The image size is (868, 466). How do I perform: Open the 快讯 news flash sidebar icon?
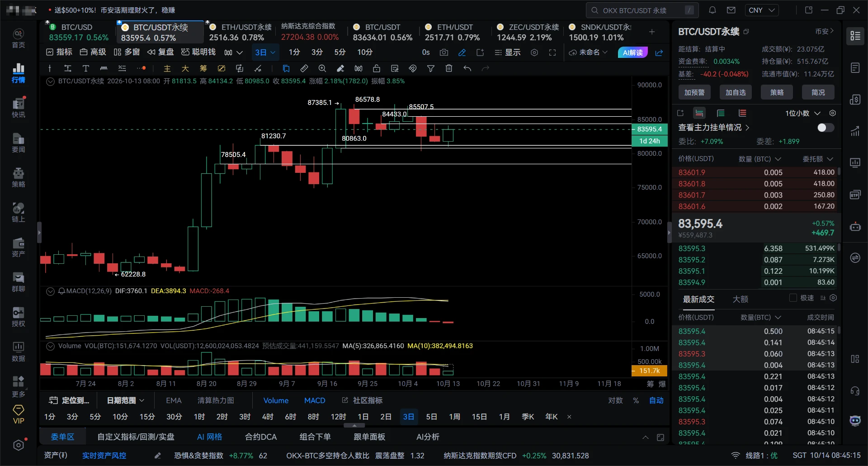[x=18, y=108]
